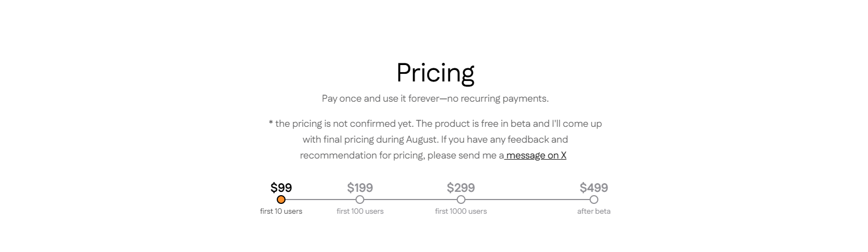Click the "Pricing" heading
The height and width of the screenshot is (252, 868).
click(x=435, y=73)
